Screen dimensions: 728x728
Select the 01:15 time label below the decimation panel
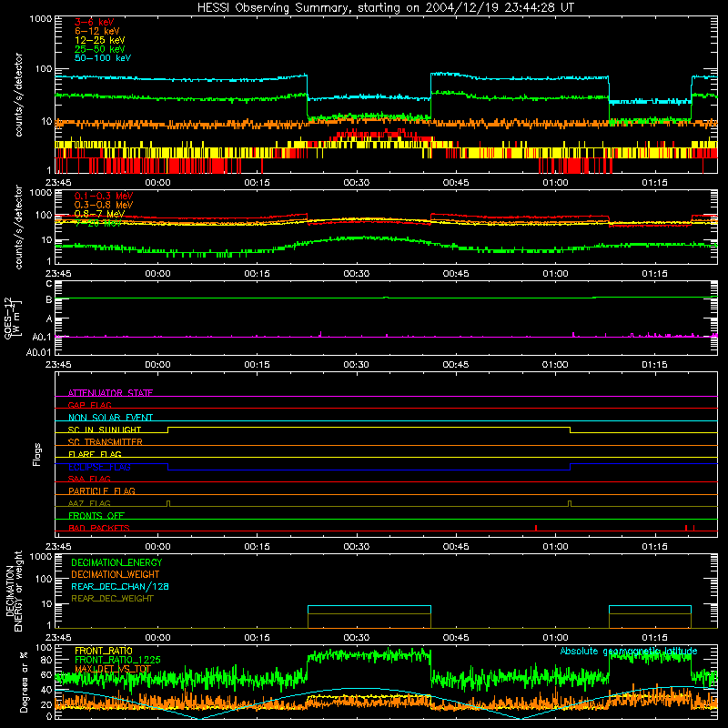coord(654,638)
